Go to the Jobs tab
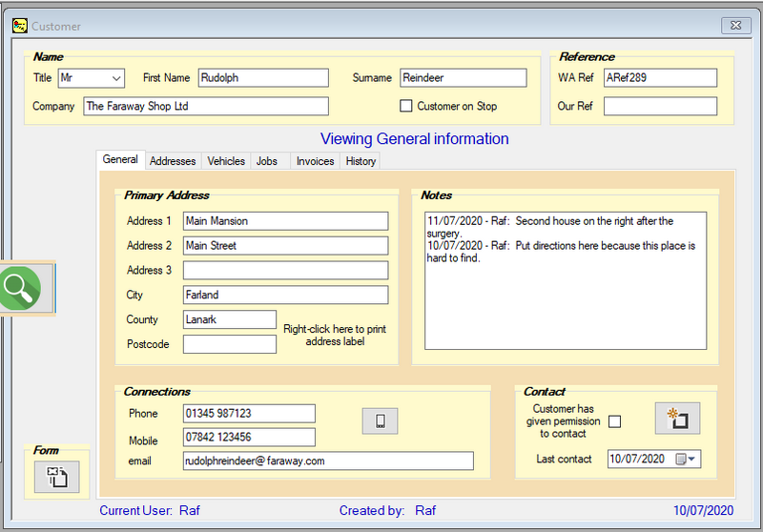Viewport: 763px width, 532px height. (x=267, y=161)
